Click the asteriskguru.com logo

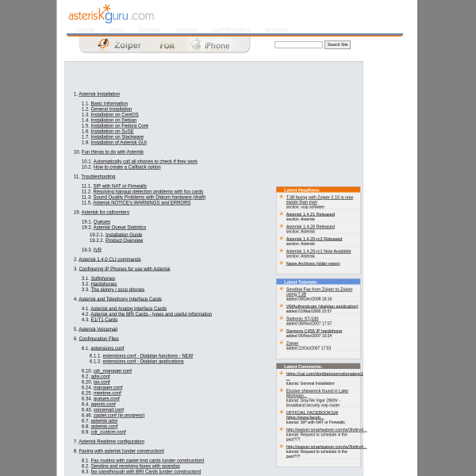pos(111,14)
